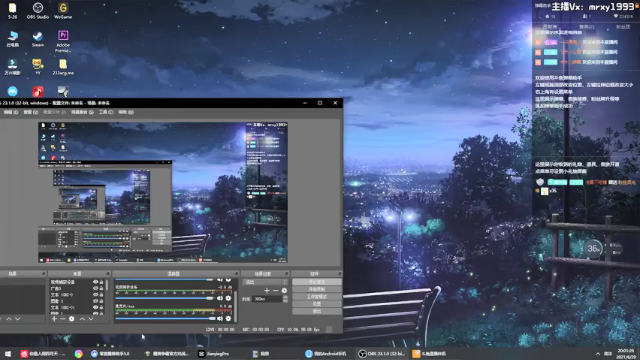Select the 23lacg.me folder icon
The width and height of the screenshot is (640, 360).
[x=63, y=67]
